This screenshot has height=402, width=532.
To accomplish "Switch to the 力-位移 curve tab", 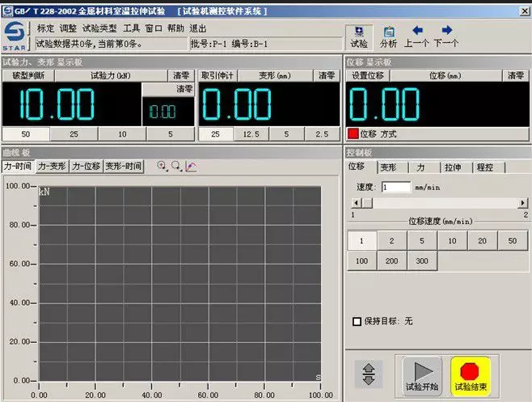I will [87, 167].
